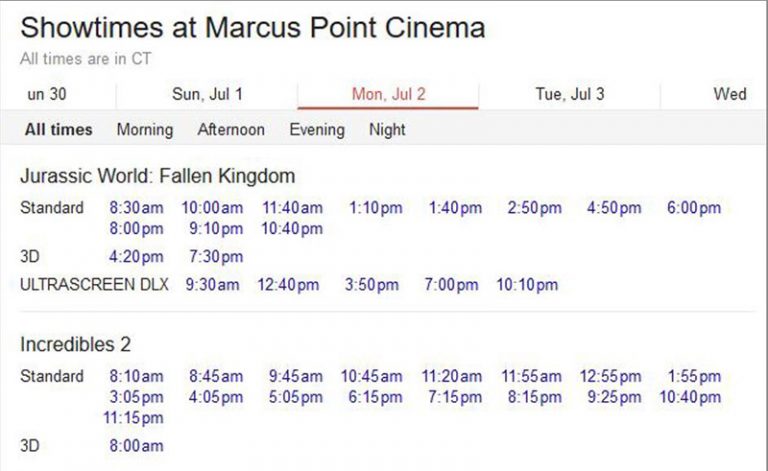Choose the All times filter
The height and width of the screenshot is (471, 768).
59,129
